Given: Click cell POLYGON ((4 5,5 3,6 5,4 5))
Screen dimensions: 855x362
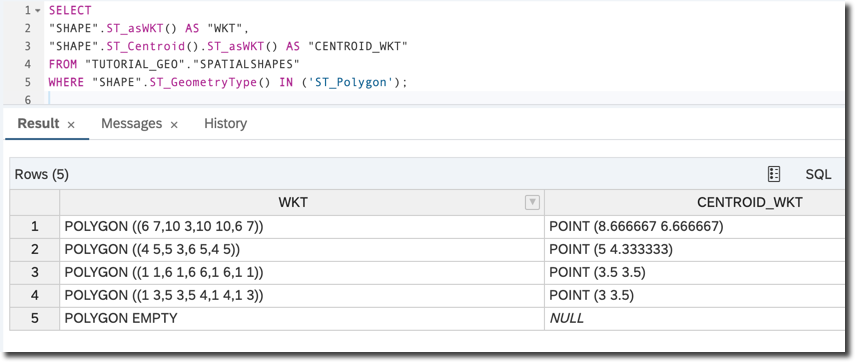Looking at the screenshot, I should tap(302, 250).
